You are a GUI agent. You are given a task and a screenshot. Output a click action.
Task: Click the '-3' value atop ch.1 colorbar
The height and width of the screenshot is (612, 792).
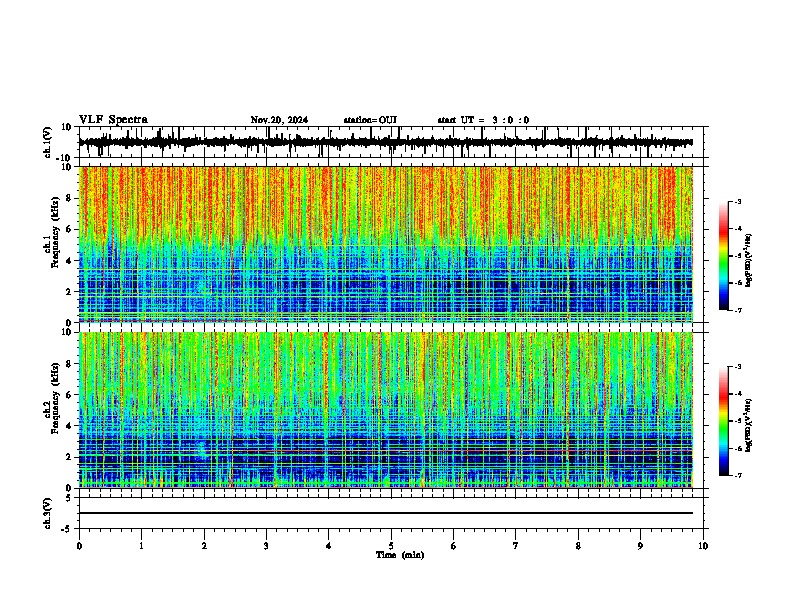click(737, 201)
